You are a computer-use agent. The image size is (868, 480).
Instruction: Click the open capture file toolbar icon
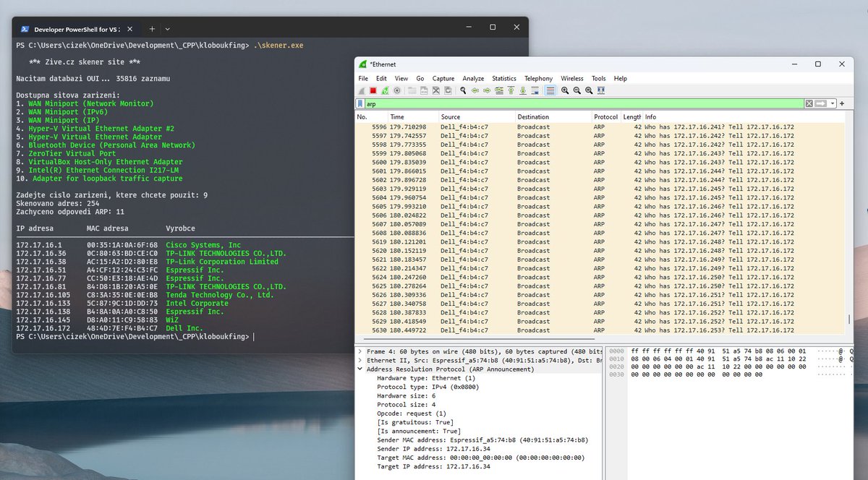(412, 90)
